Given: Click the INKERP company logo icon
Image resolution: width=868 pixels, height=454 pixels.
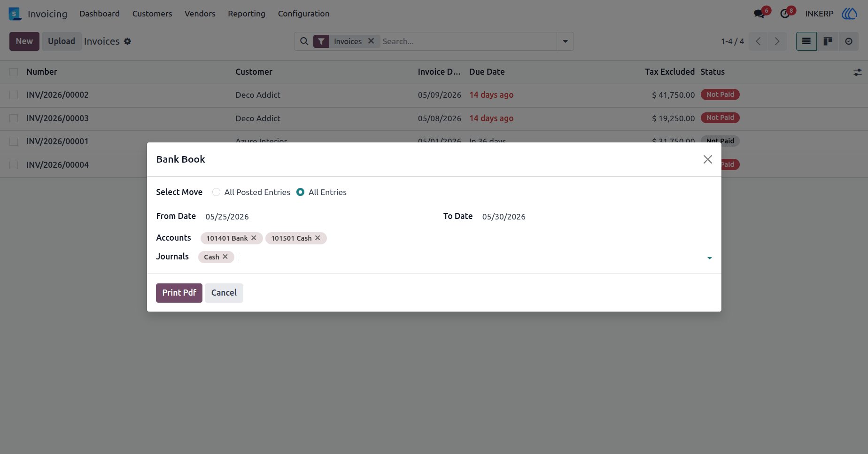Looking at the screenshot, I should [x=849, y=14].
